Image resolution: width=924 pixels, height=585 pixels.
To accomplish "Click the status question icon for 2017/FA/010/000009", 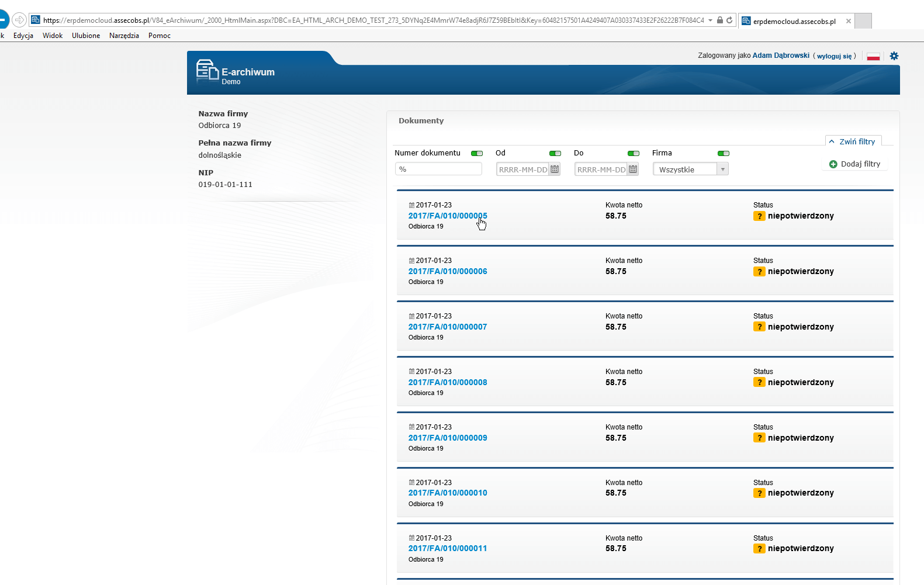I will pos(759,438).
